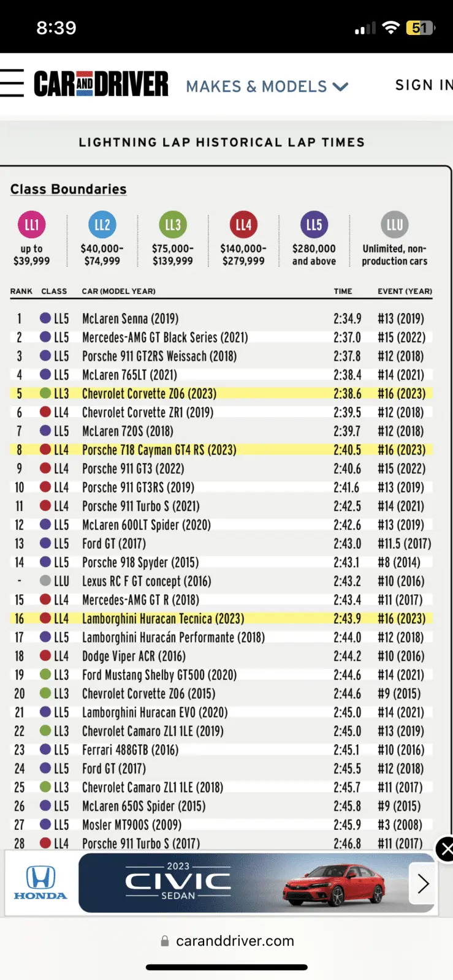Screen dimensions: 453x980
Task: Close the Honda ad with X button
Action: (x=446, y=850)
